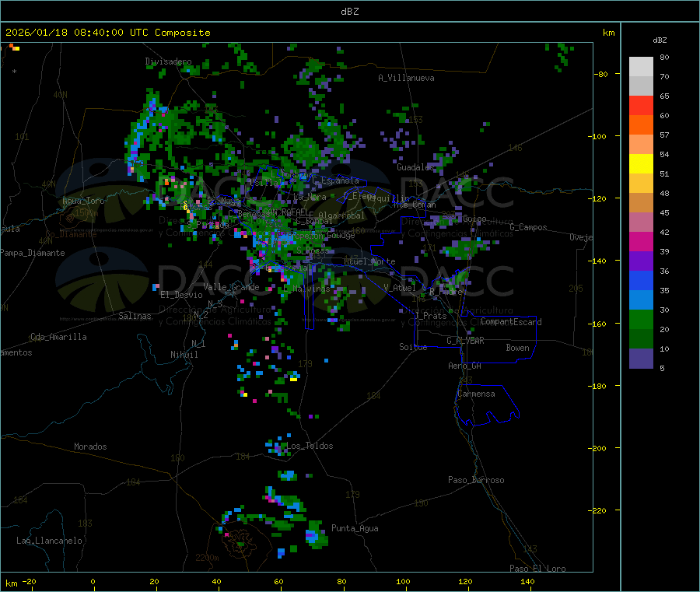Click the '2200m' elevation label

tap(207, 558)
